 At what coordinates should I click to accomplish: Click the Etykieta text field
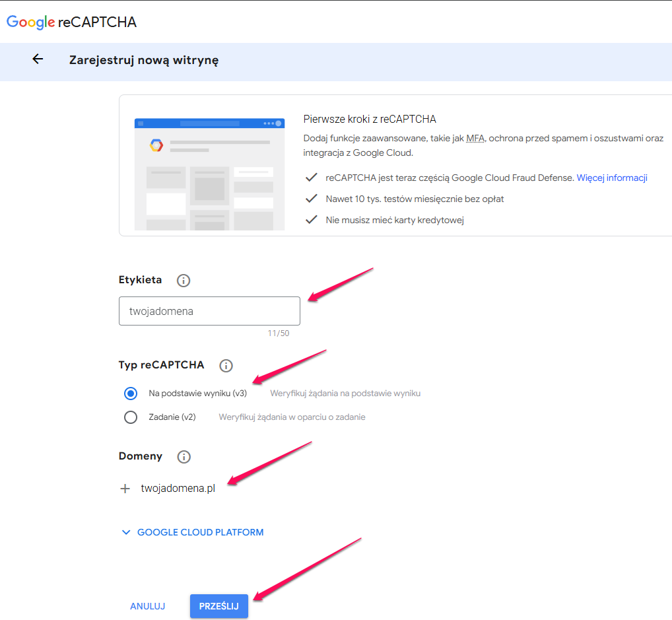click(x=209, y=311)
